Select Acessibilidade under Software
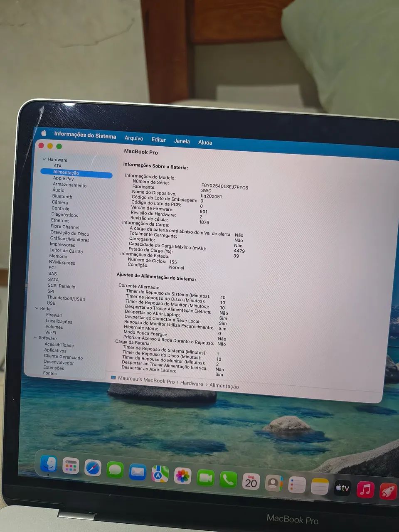 click(59, 345)
